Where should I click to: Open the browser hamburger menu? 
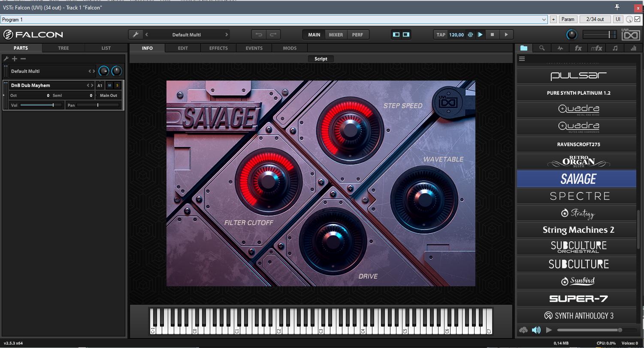[x=522, y=59]
